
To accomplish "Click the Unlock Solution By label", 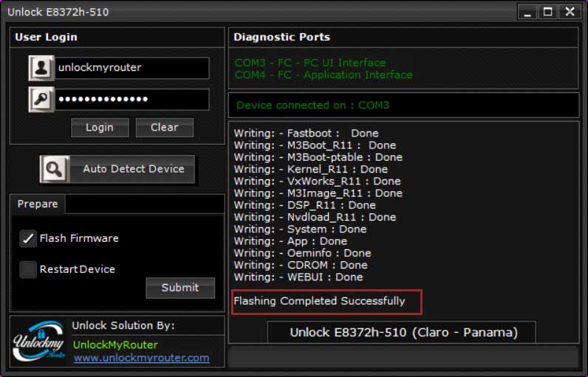I will [123, 325].
